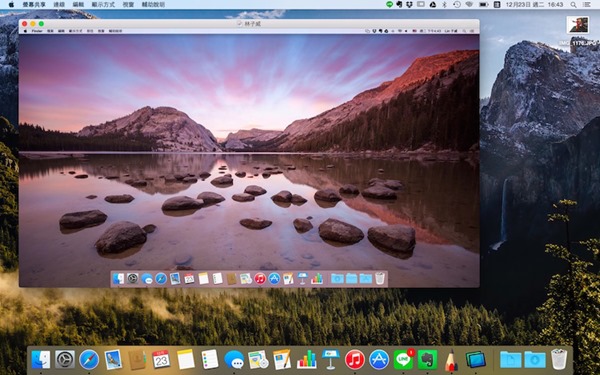This screenshot has height=375, width=600.
Task: Click System Preferences in the remote Dock
Action: (x=132, y=279)
